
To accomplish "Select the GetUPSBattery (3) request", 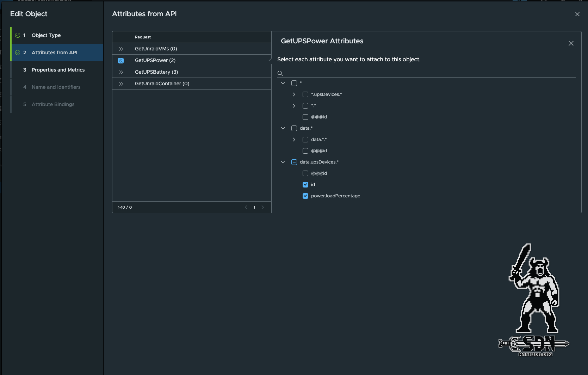I will (x=156, y=72).
